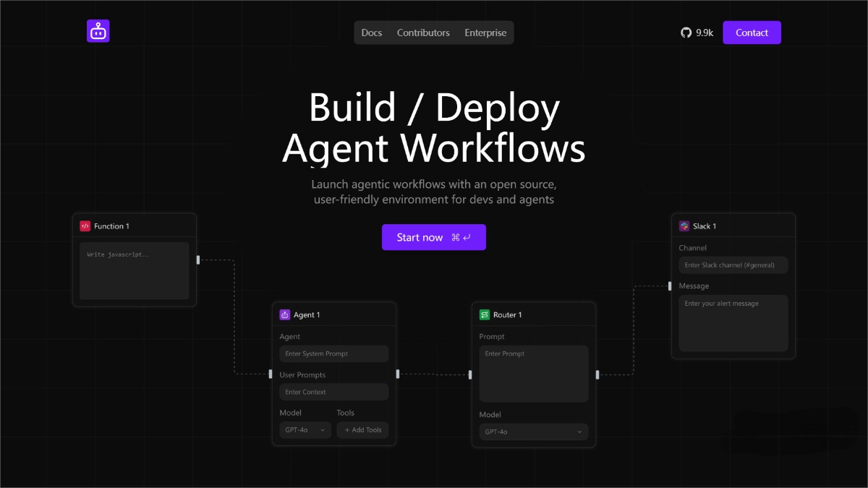Click the input port on the Slack 1 node
The image size is (868, 488).
click(671, 286)
